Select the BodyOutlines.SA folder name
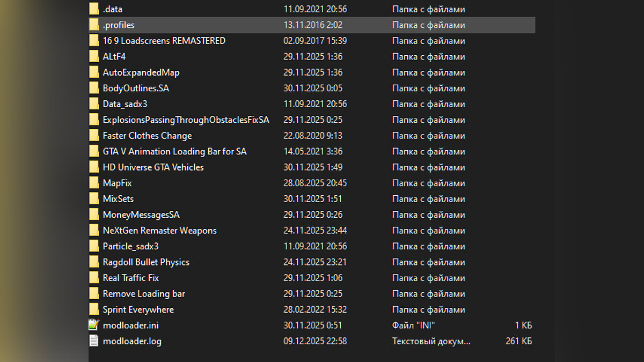Image resolution: width=644 pixels, height=362 pixels. [x=136, y=88]
